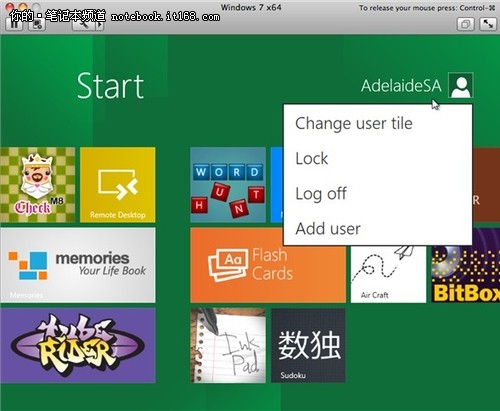
Task: Pause the virtual machine
Action: tap(14, 24)
